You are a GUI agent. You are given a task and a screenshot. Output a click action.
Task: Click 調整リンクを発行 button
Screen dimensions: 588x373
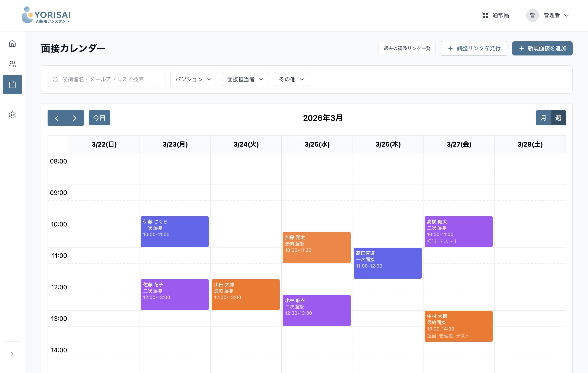474,48
